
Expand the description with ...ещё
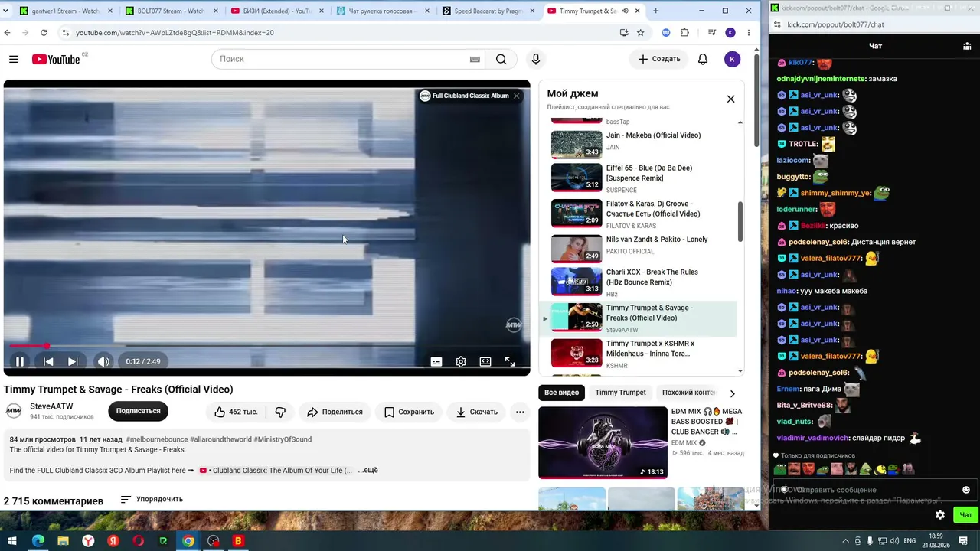point(367,470)
